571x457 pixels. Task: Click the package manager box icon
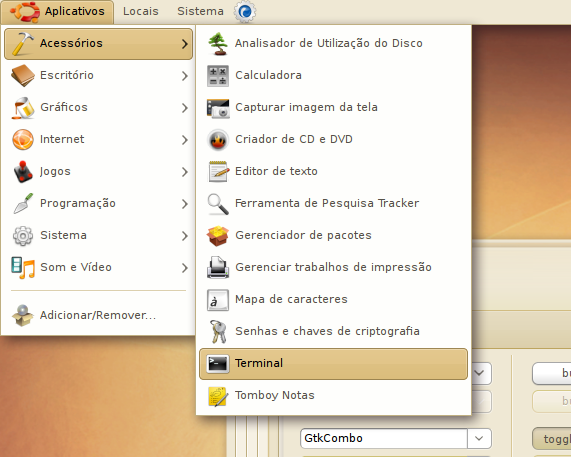218,236
